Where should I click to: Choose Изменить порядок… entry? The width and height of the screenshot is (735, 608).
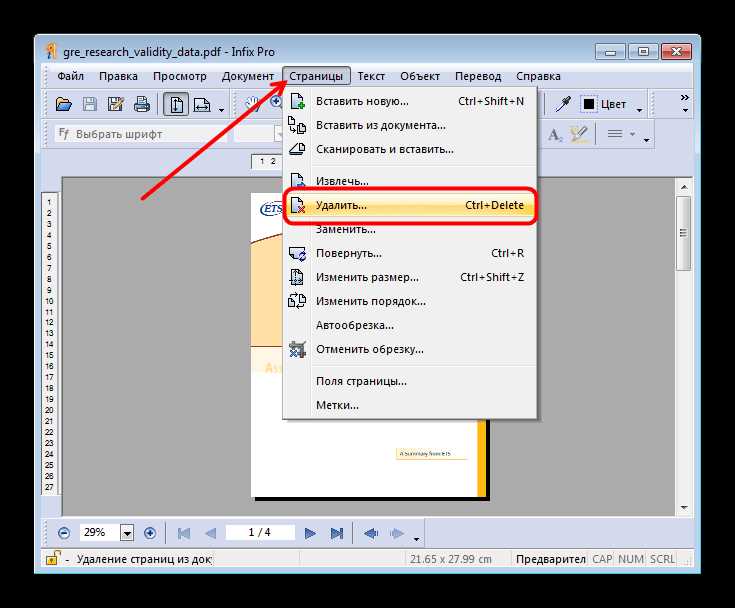[x=410, y=301]
